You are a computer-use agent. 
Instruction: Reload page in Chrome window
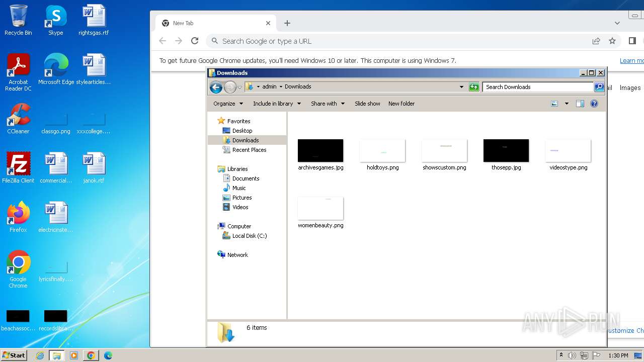pyautogui.click(x=195, y=41)
